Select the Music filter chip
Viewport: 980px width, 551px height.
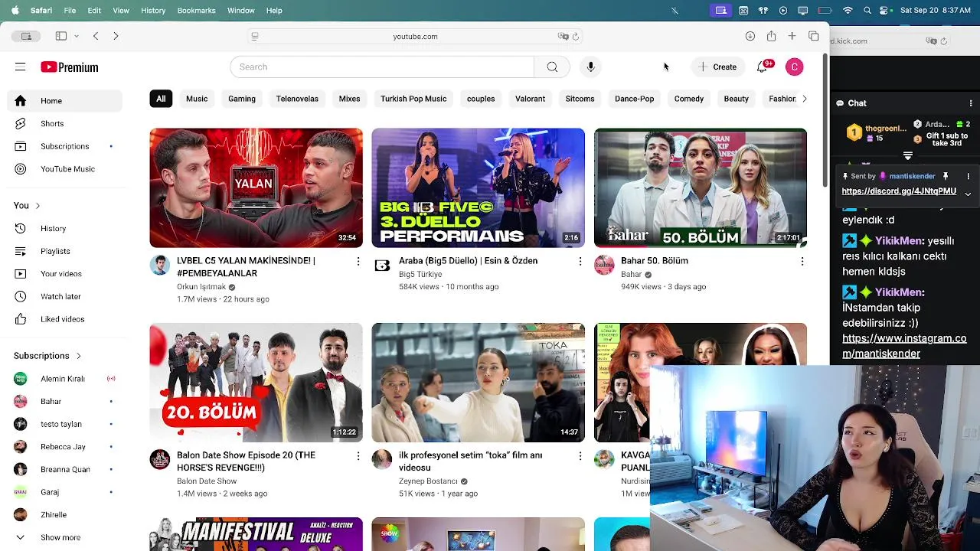coord(197,99)
